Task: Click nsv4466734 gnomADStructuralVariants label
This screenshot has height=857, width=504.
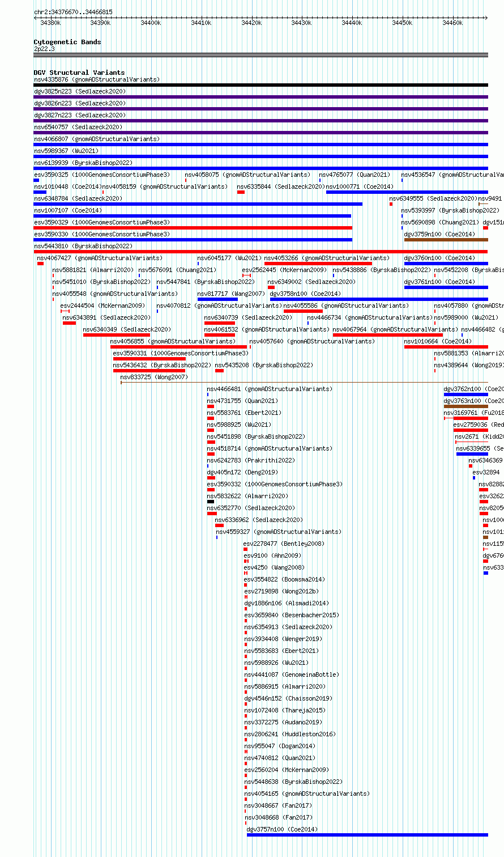Action: [370, 317]
